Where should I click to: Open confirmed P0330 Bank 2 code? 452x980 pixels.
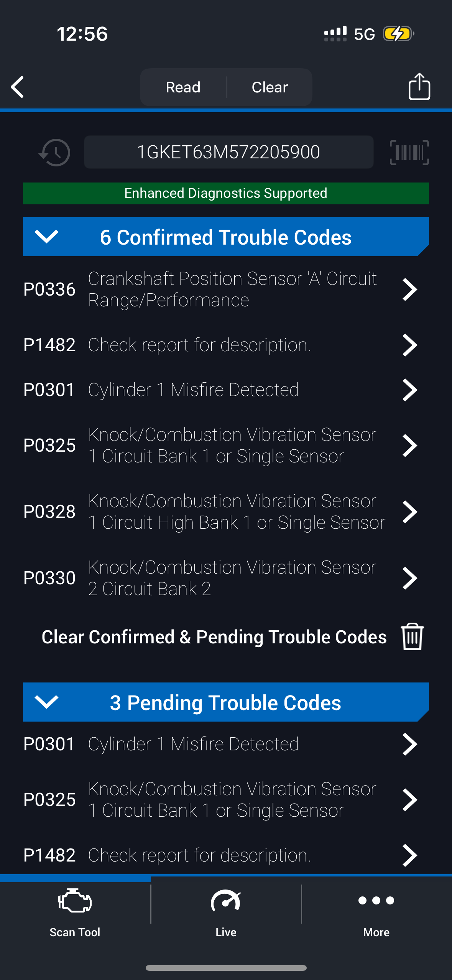[x=215, y=578]
